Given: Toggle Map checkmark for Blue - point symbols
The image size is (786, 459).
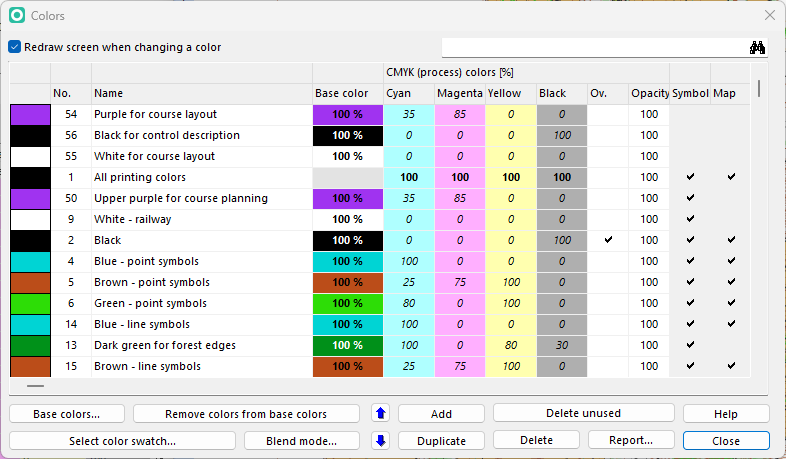Looking at the screenshot, I should click(x=731, y=261).
